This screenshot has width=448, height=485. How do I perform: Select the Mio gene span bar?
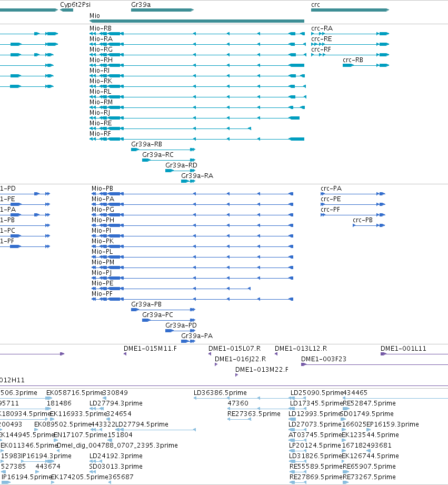click(197, 21)
